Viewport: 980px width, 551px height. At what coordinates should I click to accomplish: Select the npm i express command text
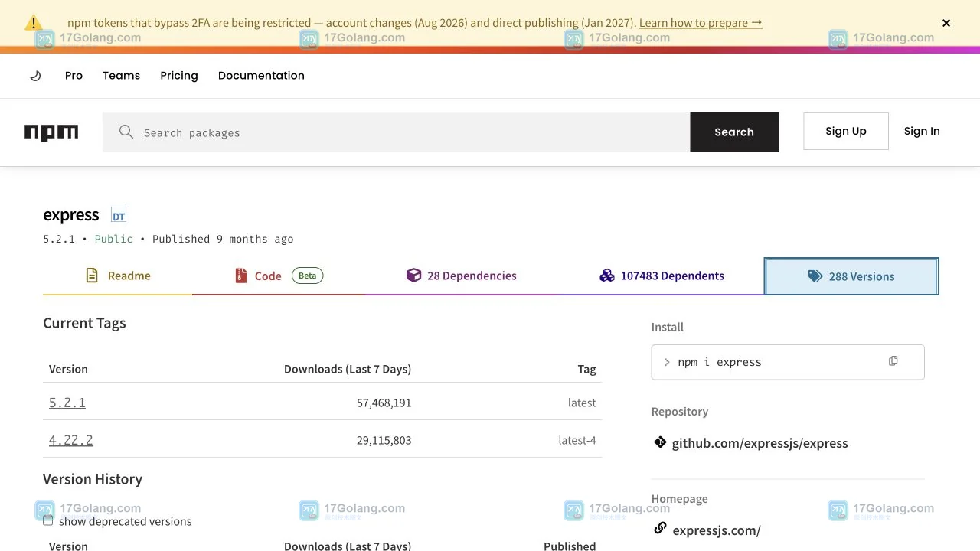(720, 362)
